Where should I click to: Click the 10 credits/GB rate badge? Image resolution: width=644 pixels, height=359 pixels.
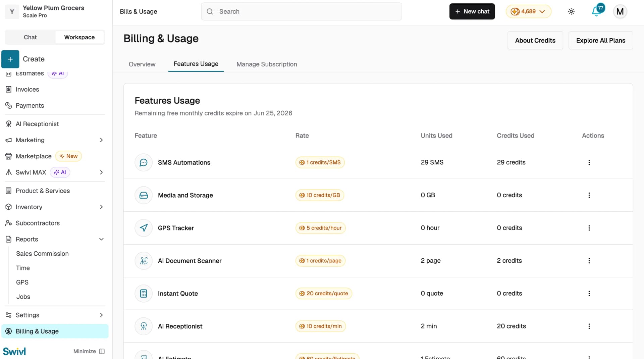[320, 195]
